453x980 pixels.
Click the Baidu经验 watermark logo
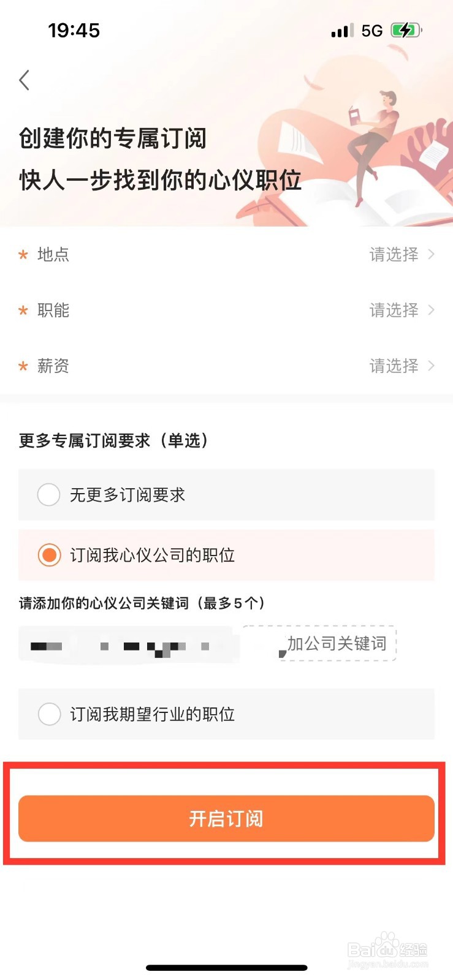pos(387,951)
